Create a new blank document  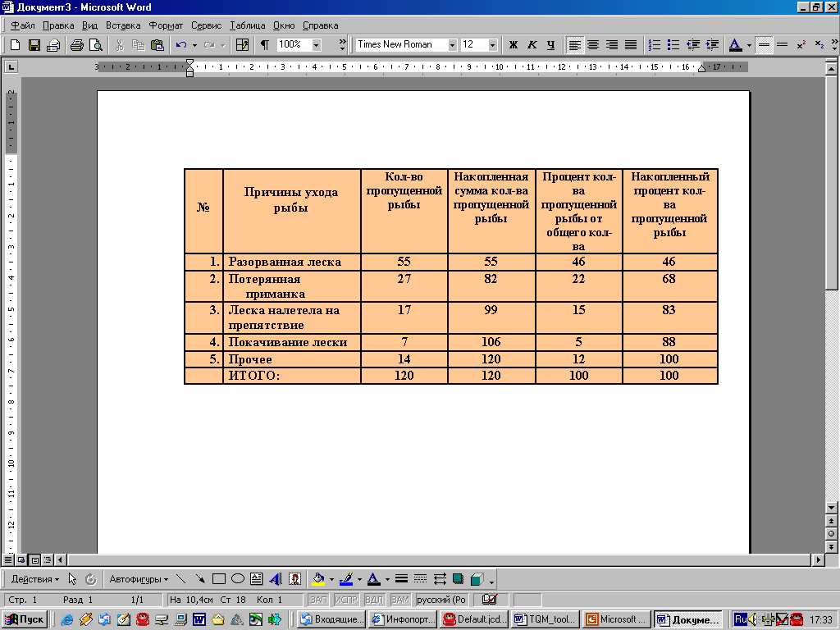point(15,45)
